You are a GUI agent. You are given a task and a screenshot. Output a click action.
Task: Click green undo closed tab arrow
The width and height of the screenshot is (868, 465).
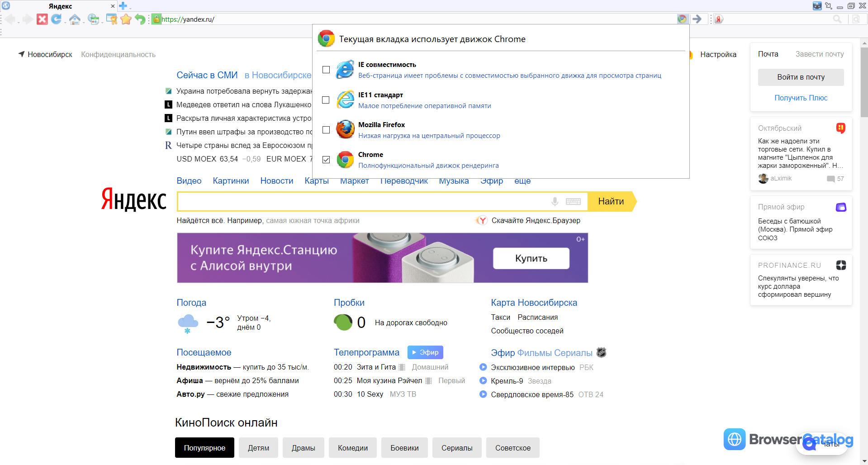[140, 19]
